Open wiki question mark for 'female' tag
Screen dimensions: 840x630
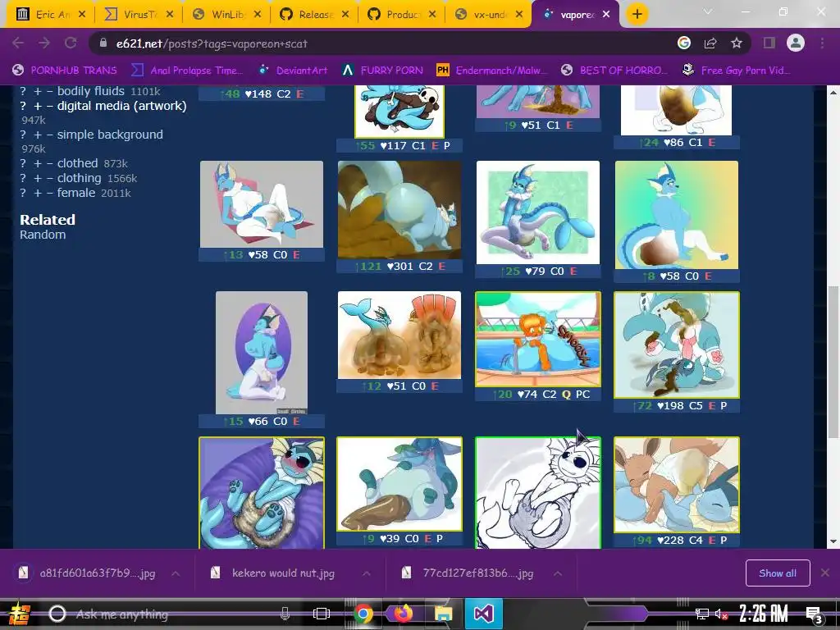(23, 193)
